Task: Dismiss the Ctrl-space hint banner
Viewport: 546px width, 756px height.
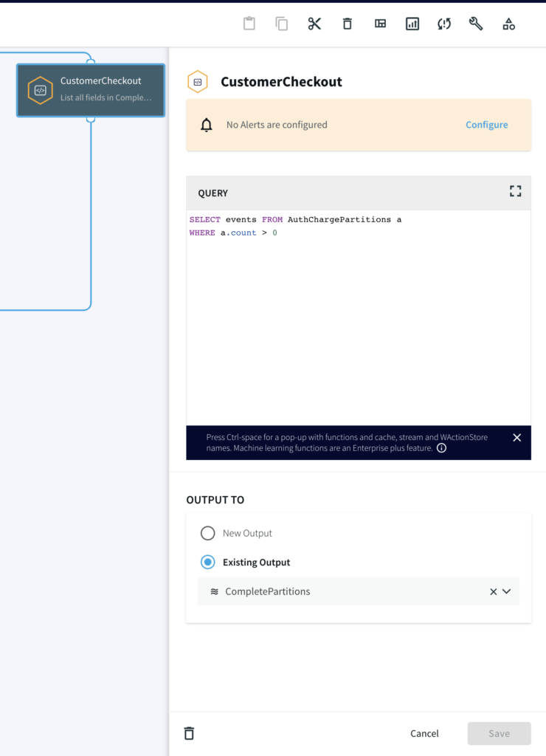Action: [x=516, y=437]
